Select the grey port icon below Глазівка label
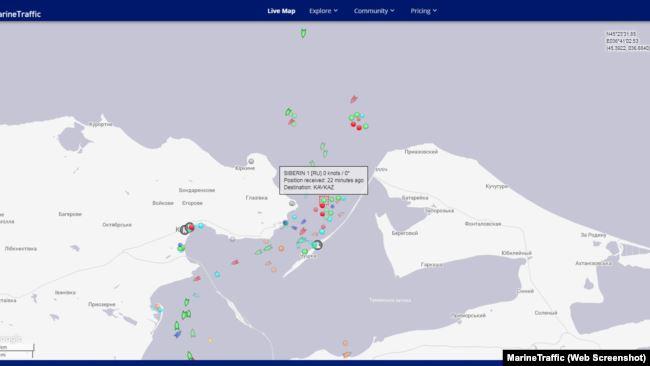Screen dimensions: 650x366 coord(292,203)
